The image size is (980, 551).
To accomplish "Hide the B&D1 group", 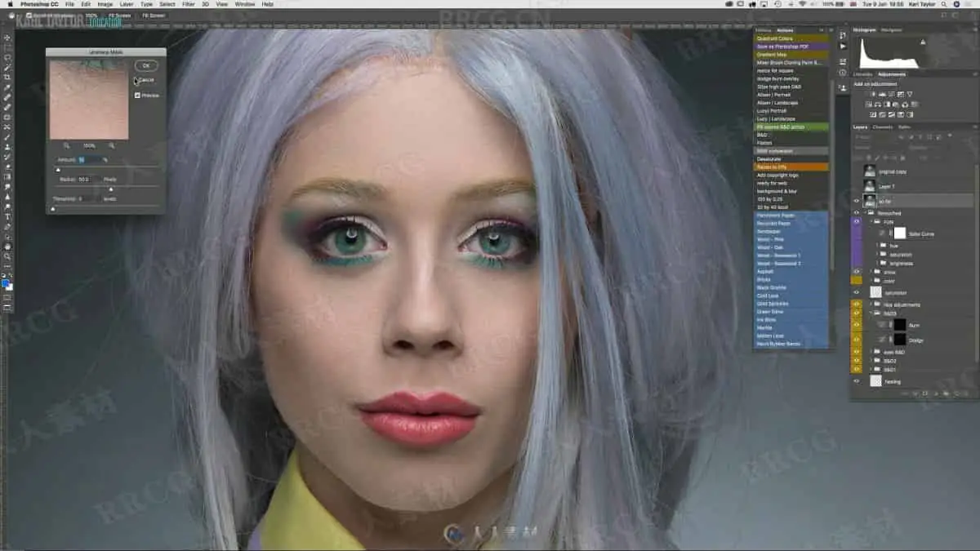I will tap(857, 369).
